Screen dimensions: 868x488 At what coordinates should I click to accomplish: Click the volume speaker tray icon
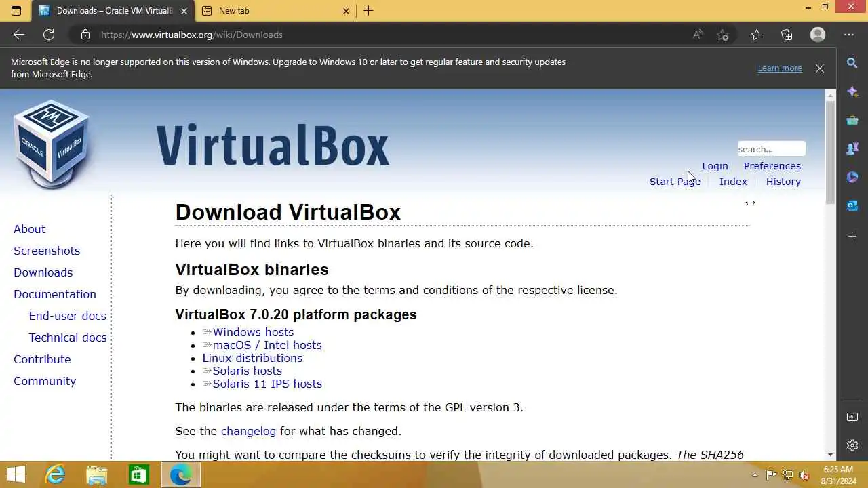pos(805,475)
